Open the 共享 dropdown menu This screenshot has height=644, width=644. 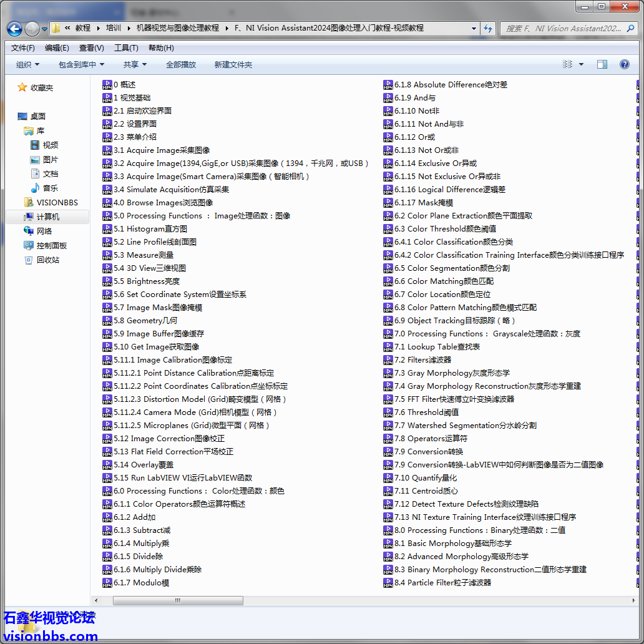[x=135, y=65]
